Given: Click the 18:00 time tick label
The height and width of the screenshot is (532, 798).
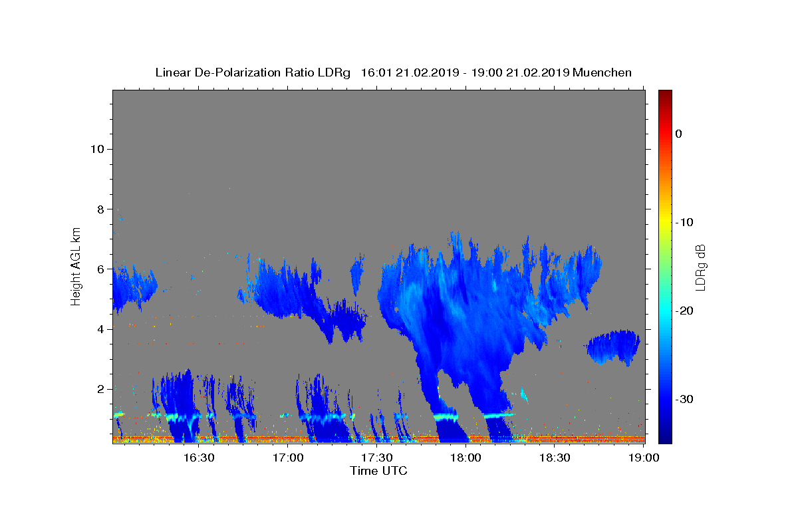Looking at the screenshot, I should (x=466, y=458).
